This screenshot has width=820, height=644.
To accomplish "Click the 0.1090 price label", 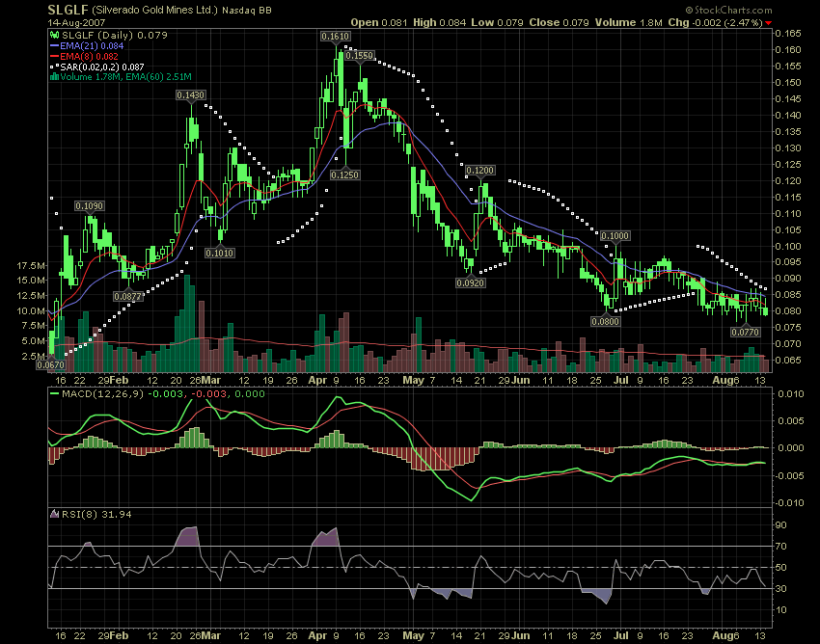I will click(x=89, y=206).
